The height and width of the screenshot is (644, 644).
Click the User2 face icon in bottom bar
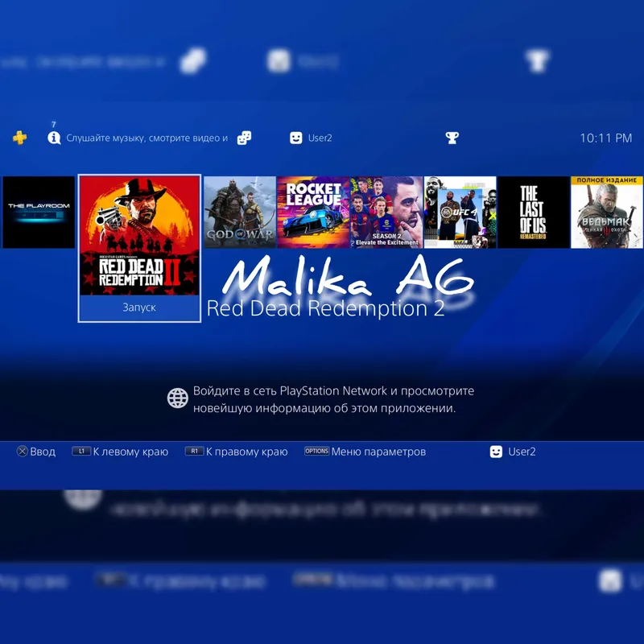(496, 452)
